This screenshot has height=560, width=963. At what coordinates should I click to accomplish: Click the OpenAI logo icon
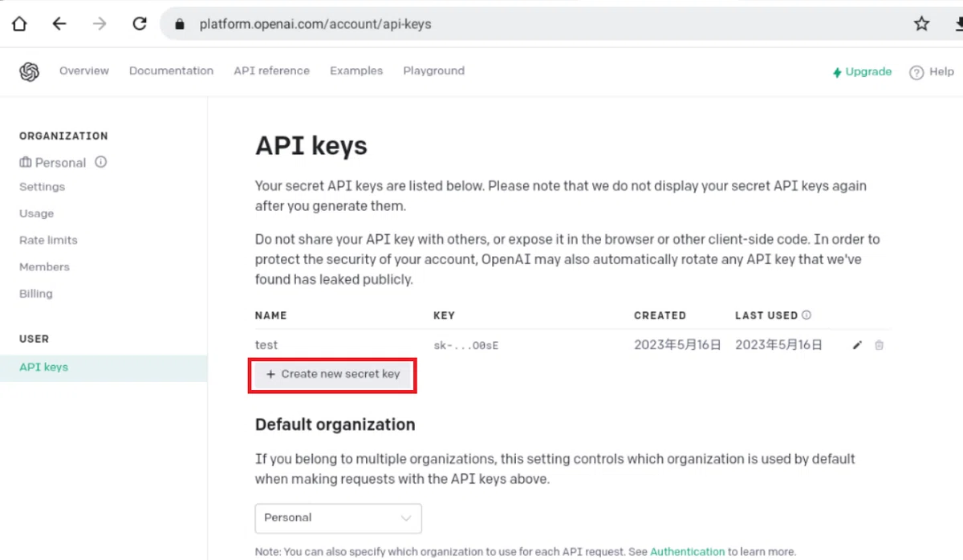(29, 71)
